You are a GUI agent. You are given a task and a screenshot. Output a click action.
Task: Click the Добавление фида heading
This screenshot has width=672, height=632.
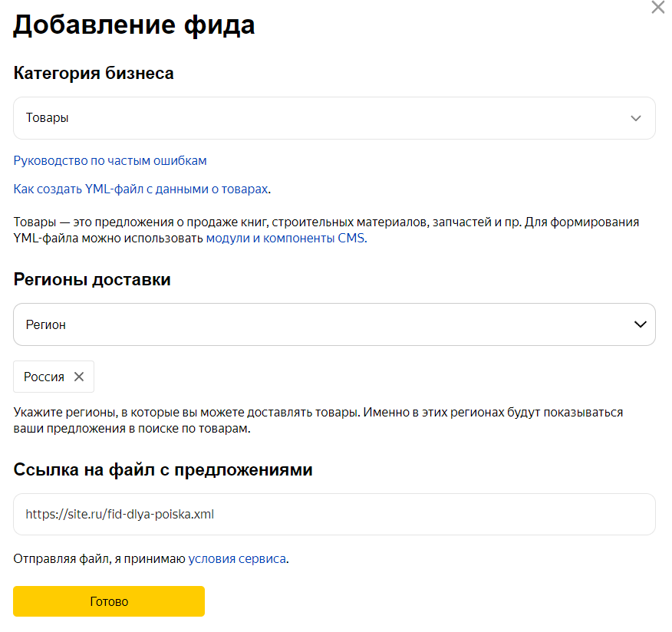(x=134, y=25)
